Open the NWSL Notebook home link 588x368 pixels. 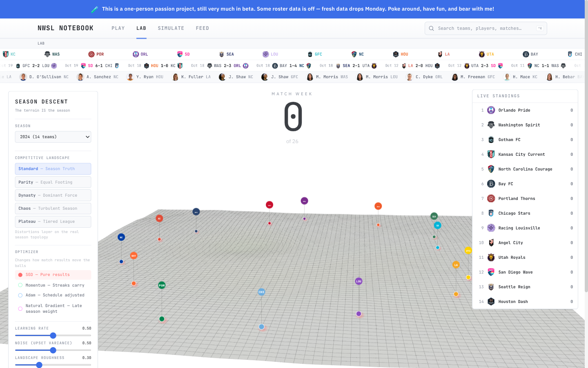[65, 28]
